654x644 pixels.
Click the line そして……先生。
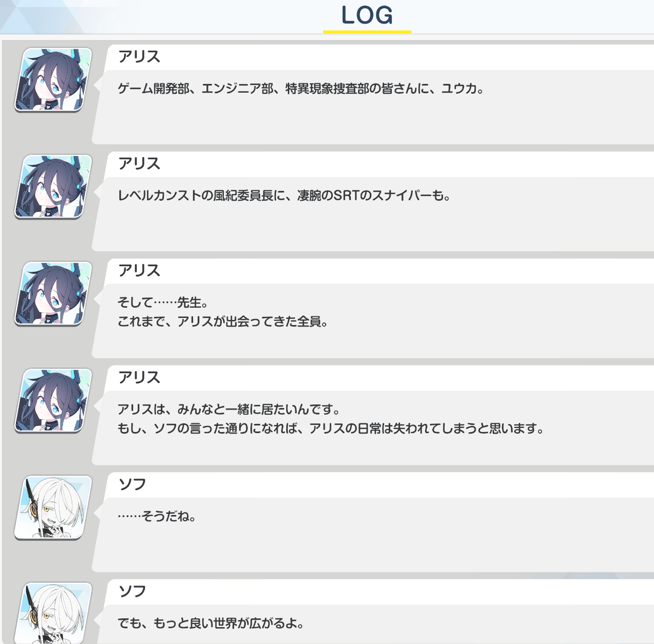[x=163, y=303]
